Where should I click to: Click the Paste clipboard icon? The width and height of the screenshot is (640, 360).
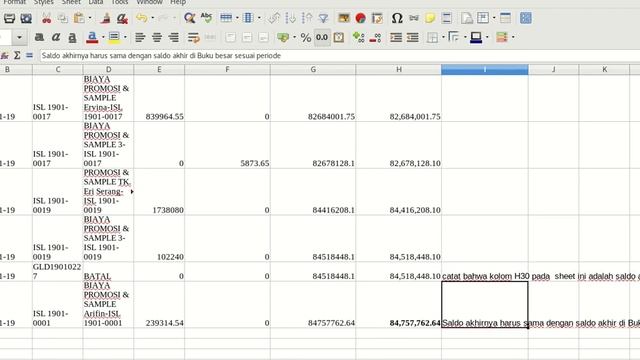pyautogui.click(x=79, y=18)
